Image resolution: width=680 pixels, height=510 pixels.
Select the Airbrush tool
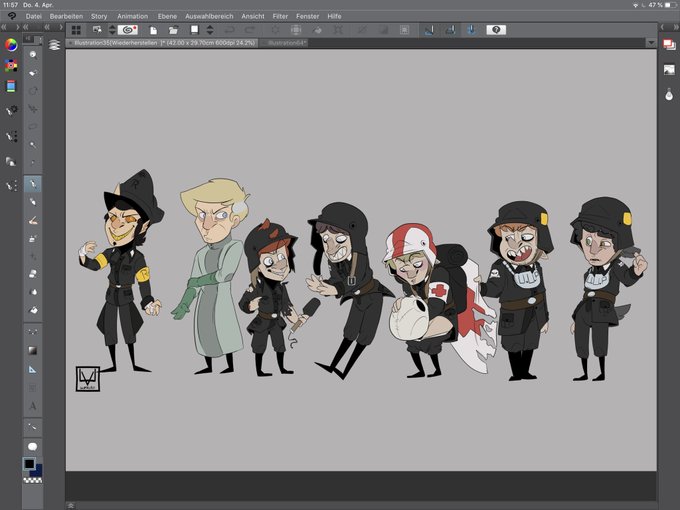[33, 239]
